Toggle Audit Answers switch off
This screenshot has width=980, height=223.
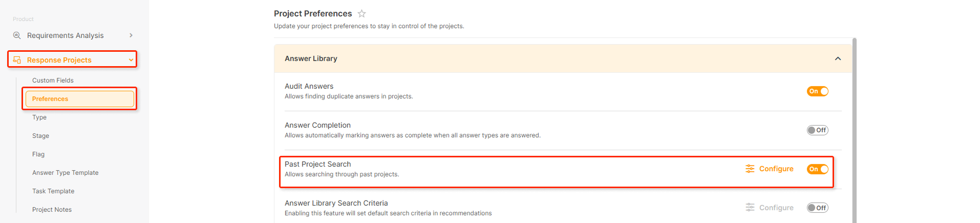click(x=818, y=91)
